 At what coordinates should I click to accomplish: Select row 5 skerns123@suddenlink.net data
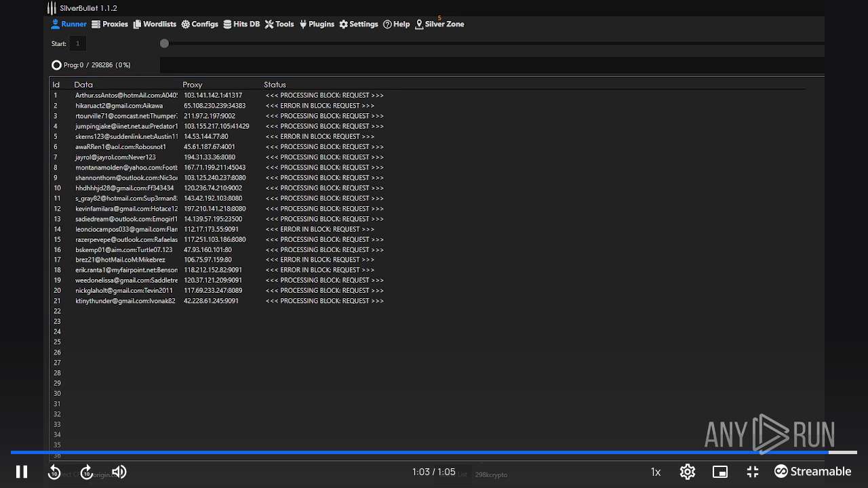coord(126,136)
